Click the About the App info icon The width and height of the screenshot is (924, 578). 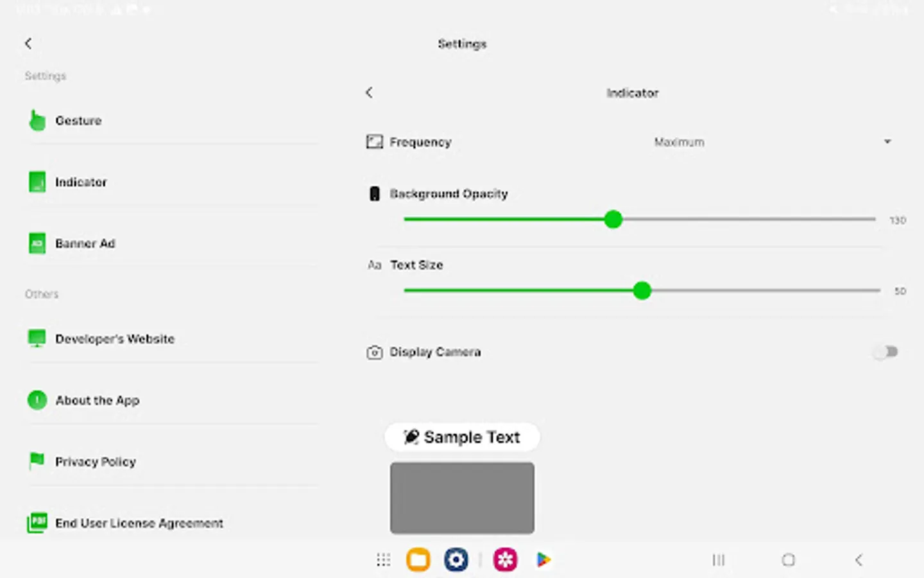click(x=37, y=399)
